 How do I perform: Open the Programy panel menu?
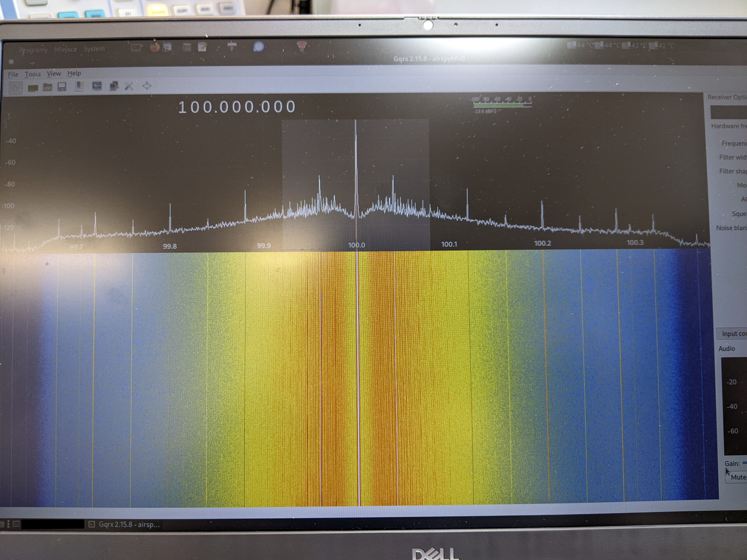[x=34, y=50]
